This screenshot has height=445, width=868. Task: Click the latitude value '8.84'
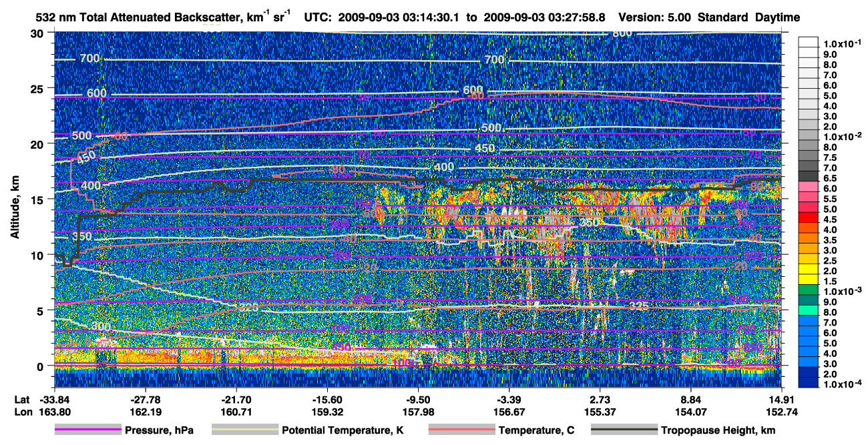click(x=691, y=398)
